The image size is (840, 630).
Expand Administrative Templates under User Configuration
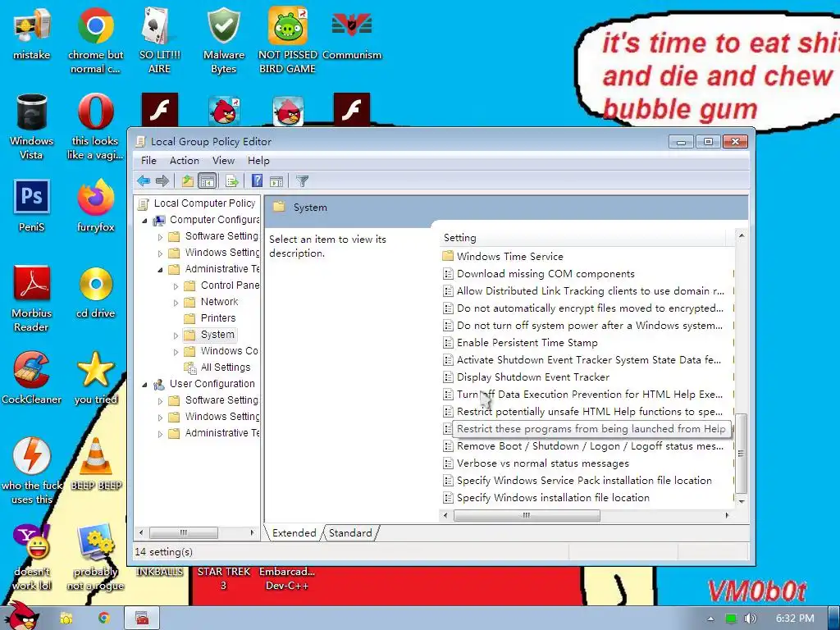pos(160,434)
